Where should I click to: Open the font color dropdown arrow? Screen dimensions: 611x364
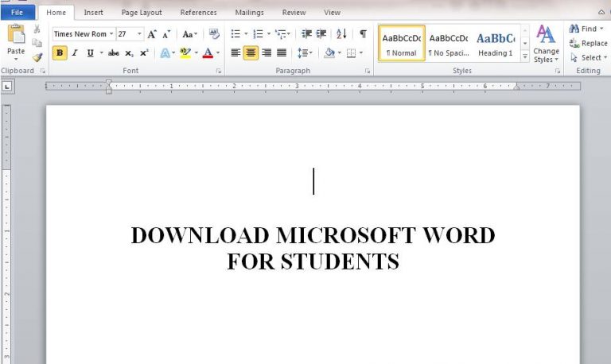coord(218,53)
